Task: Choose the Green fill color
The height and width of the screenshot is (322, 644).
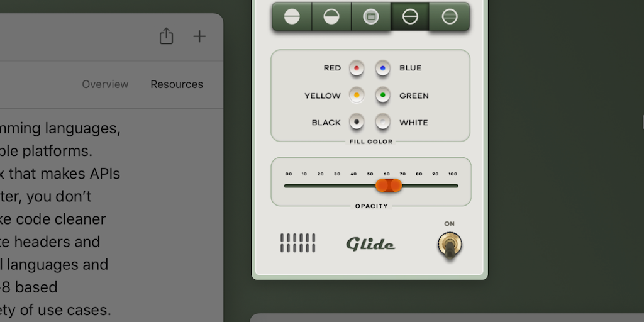Action: point(383,96)
